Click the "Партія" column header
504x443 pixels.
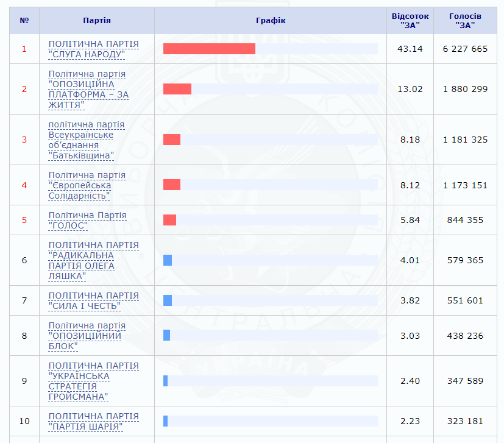pos(97,21)
